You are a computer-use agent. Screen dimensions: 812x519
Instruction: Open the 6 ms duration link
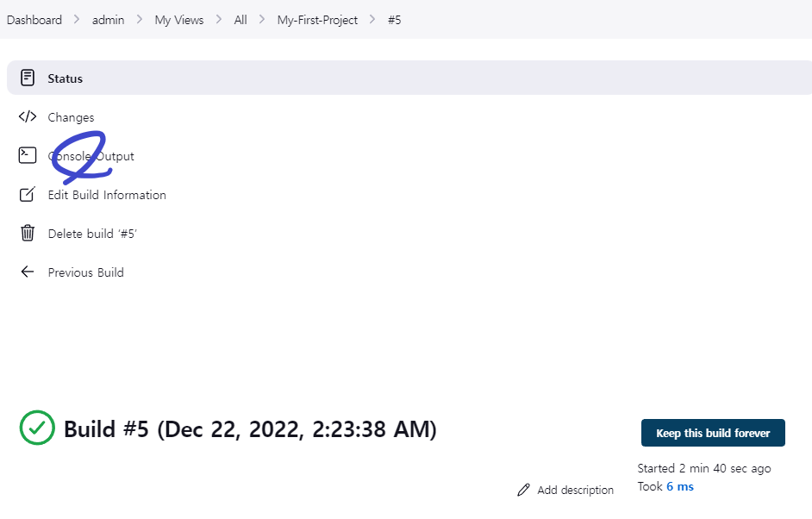click(680, 487)
